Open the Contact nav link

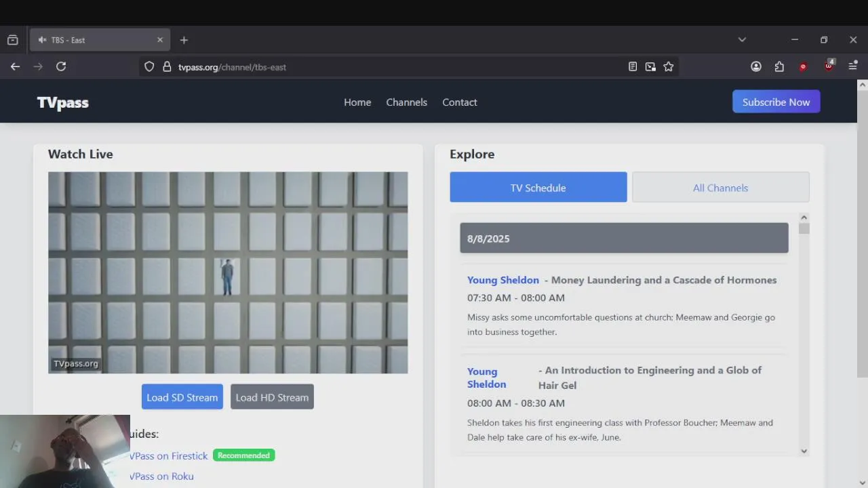click(460, 102)
